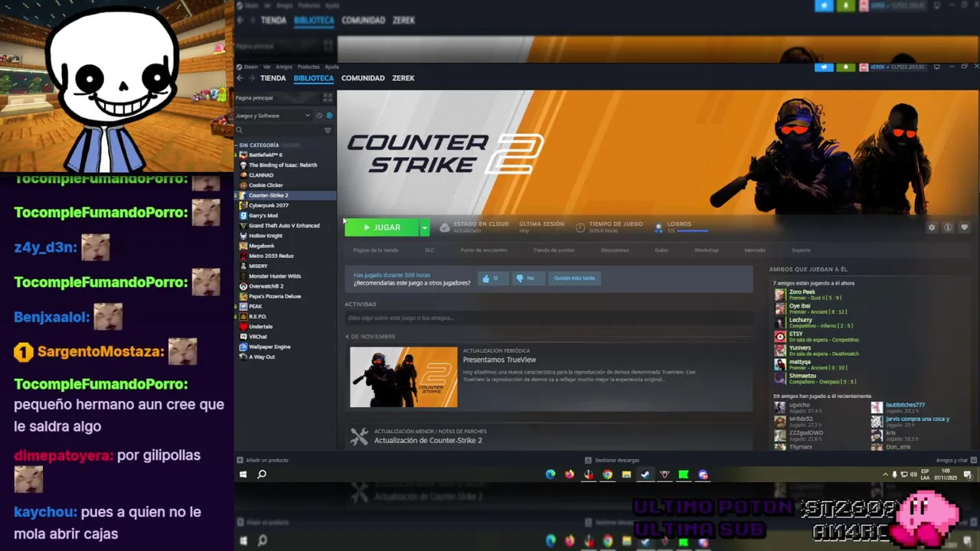Viewport: 980px width, 551px height.
Task: Open the Guías link
Action: 661,250
